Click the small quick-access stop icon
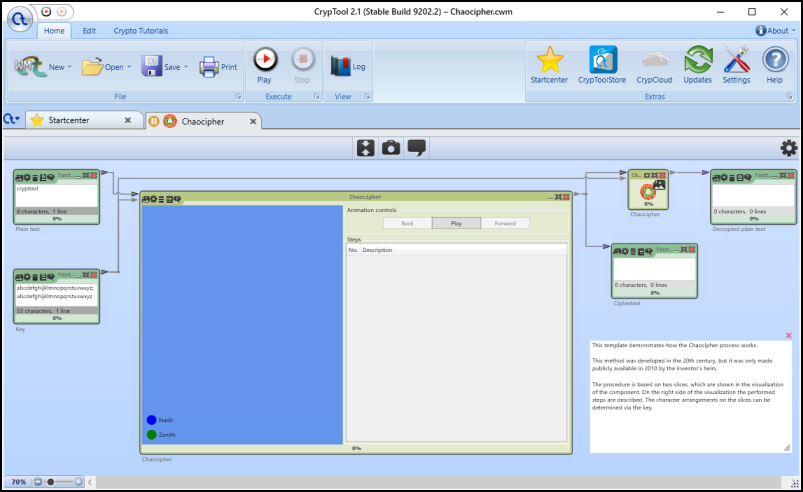This screenshot has width=803, height=492. click(61, 11)
